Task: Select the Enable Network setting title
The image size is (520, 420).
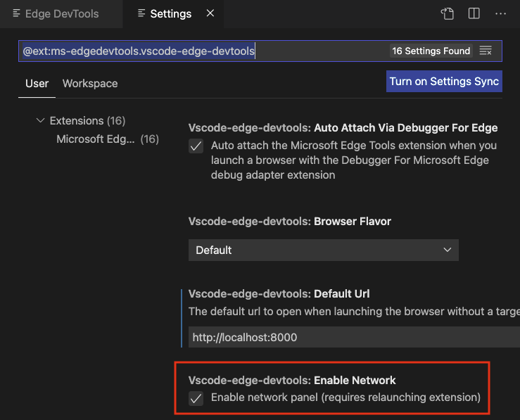Action: [x=292, y=380]
